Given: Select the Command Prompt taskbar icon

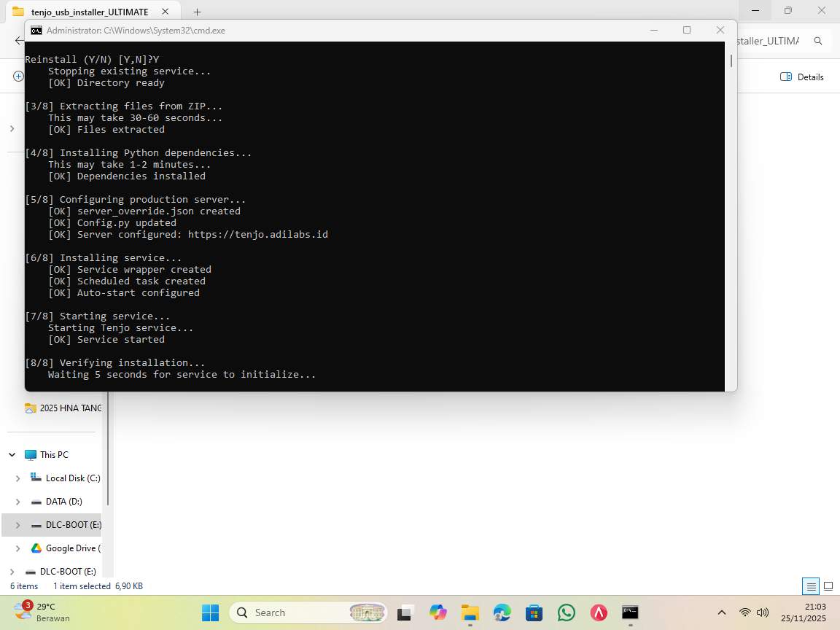Looking at the screenshot, I should [630, 612].
